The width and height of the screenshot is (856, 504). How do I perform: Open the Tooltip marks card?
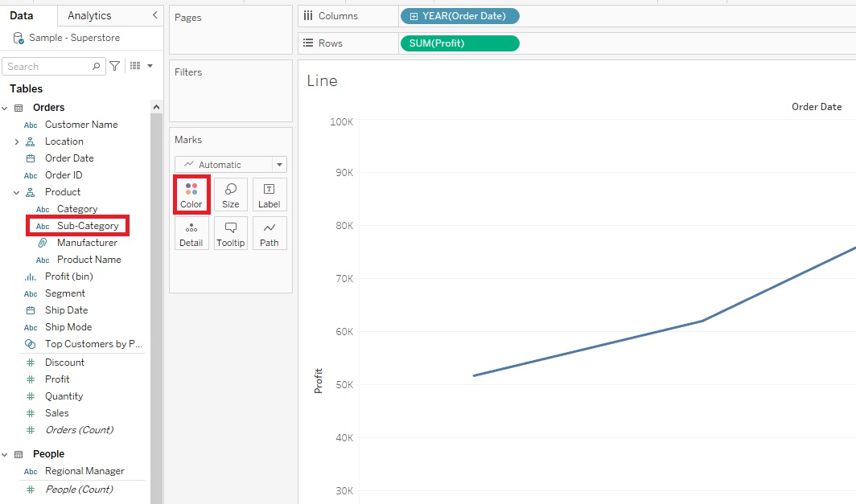(x=230, y=233)
